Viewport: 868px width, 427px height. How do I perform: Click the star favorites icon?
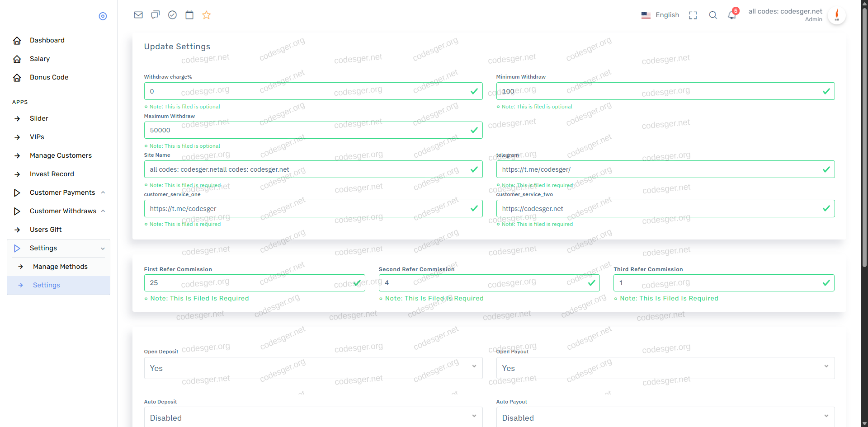pyautogui.click(x=207, y=15)
